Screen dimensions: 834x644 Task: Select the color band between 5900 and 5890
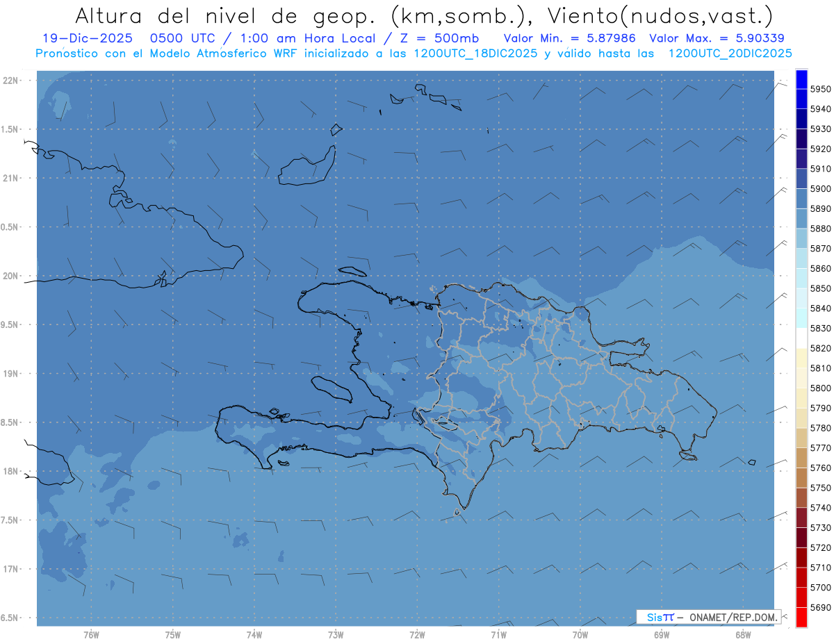pos(801,199)
